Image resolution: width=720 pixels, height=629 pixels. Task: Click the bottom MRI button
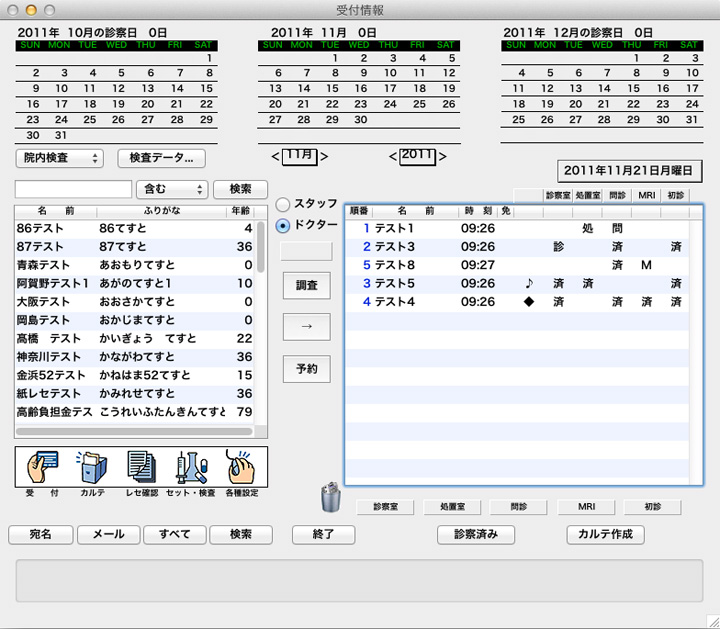[x=586, y=507]
